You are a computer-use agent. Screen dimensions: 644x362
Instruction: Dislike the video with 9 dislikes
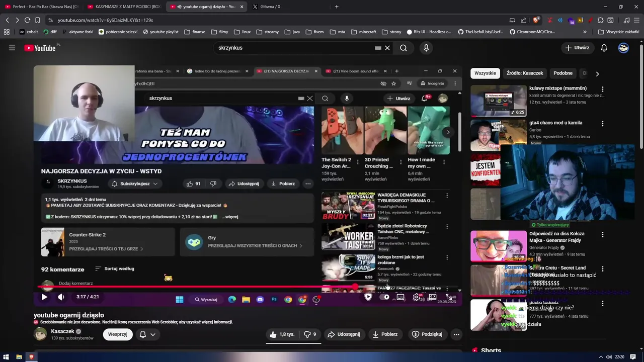310,334
